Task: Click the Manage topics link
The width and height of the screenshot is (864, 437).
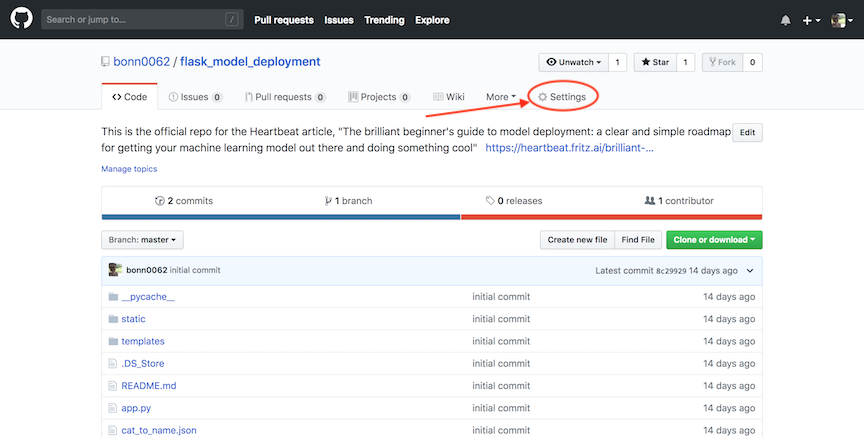Action: 129,169
